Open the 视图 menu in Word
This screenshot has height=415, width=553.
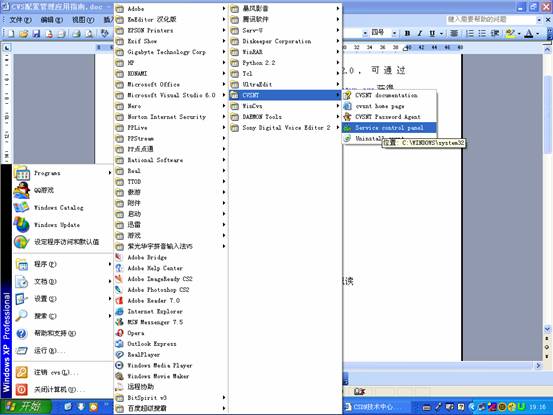83,20
